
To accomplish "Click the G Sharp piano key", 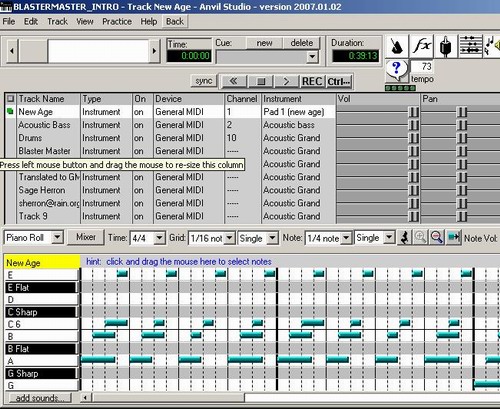I will click(x=42, y=373).
